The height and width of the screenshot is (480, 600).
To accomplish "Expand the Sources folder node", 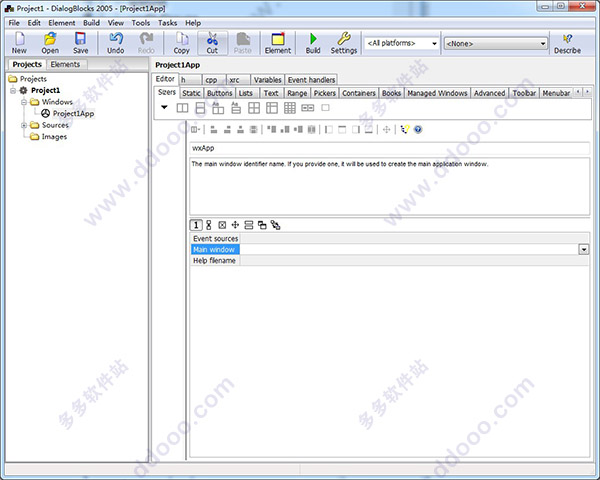I will 24,125.
